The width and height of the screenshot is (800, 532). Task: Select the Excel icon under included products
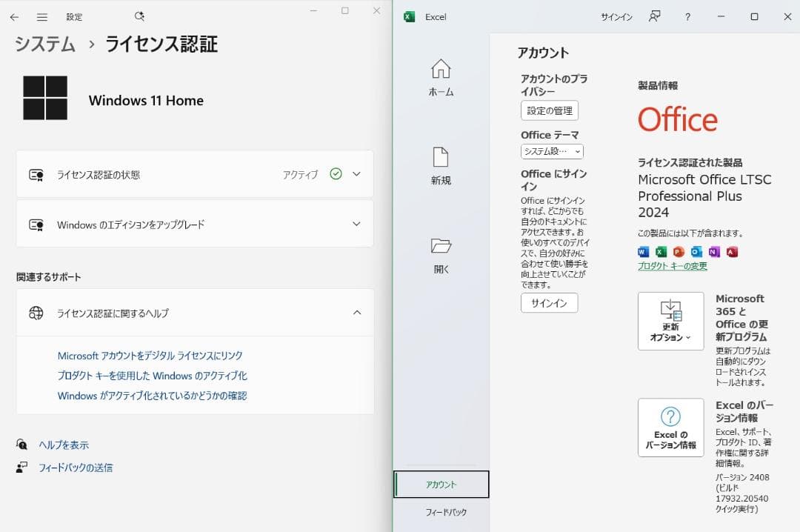click(x=659, y=251)
